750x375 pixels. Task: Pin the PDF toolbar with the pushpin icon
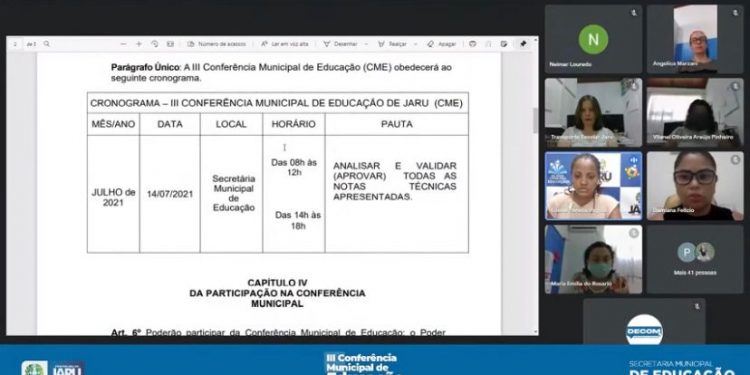523,44
